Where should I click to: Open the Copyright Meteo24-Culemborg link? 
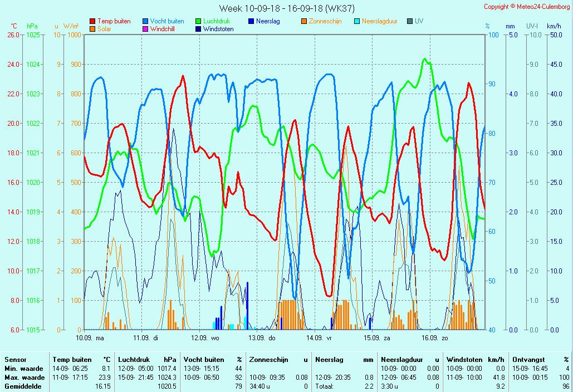tap(526, 7)
